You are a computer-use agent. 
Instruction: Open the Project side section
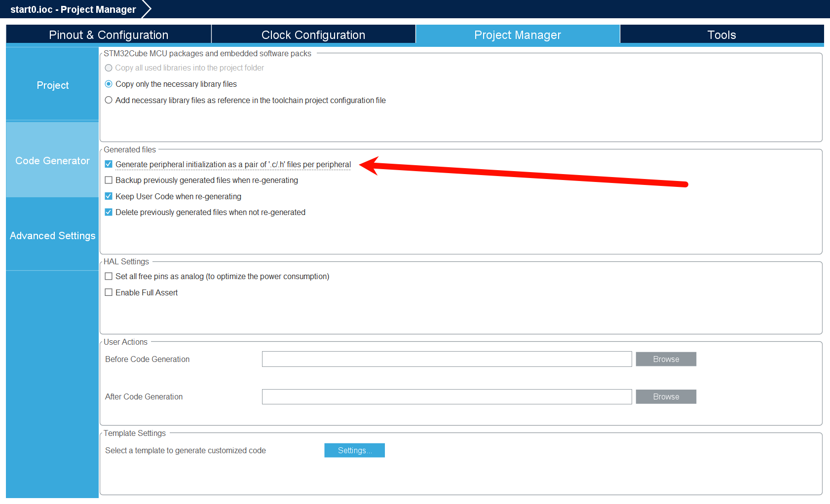(52, 85)
